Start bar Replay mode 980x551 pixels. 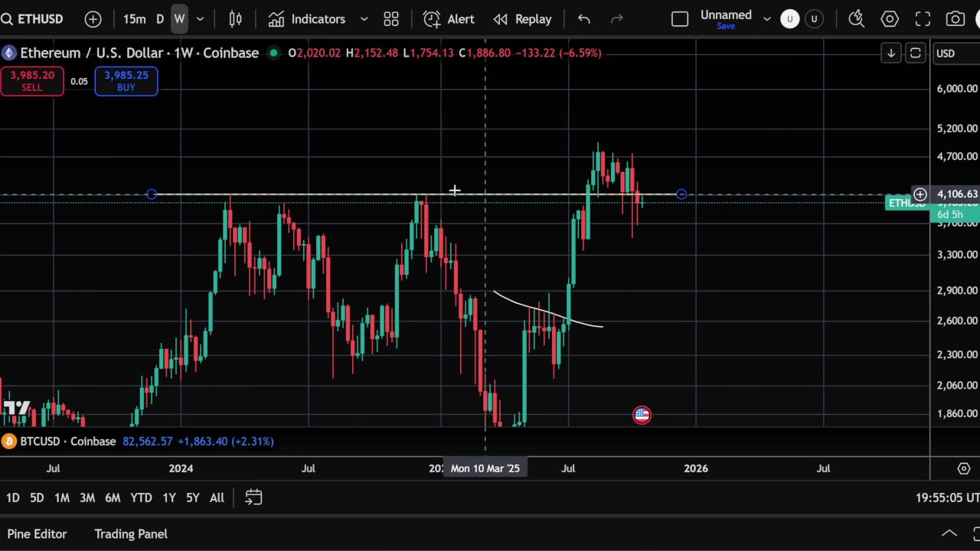(x=523, y=19)
